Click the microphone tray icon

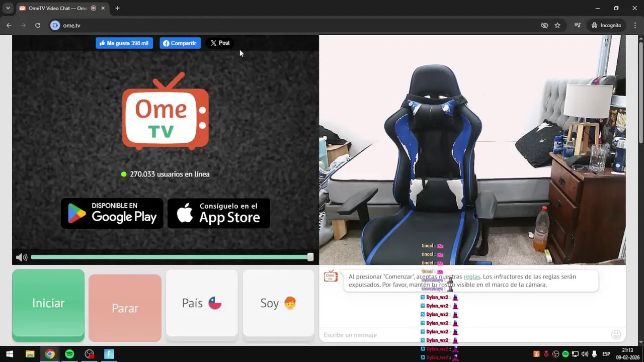[x=594, y=354]
